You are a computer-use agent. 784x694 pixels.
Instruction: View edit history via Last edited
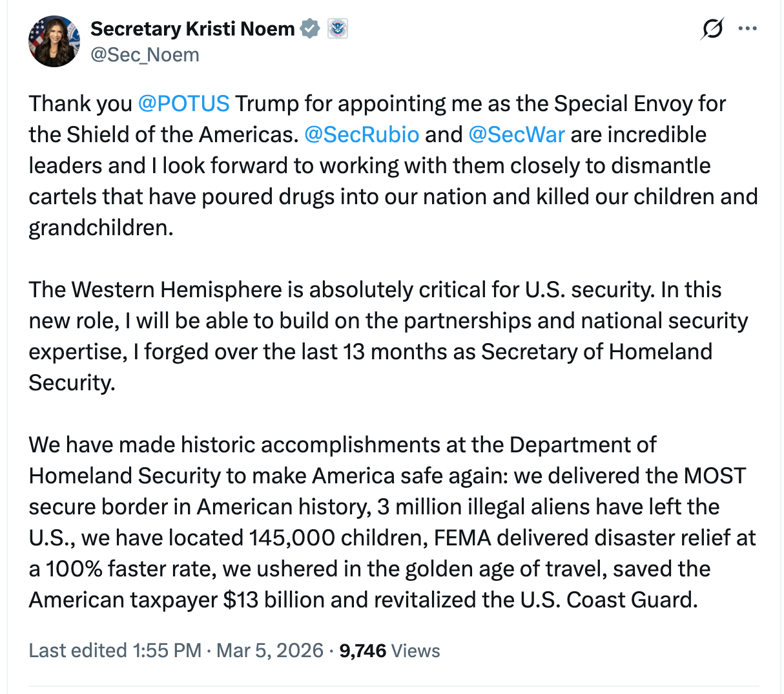77,651
